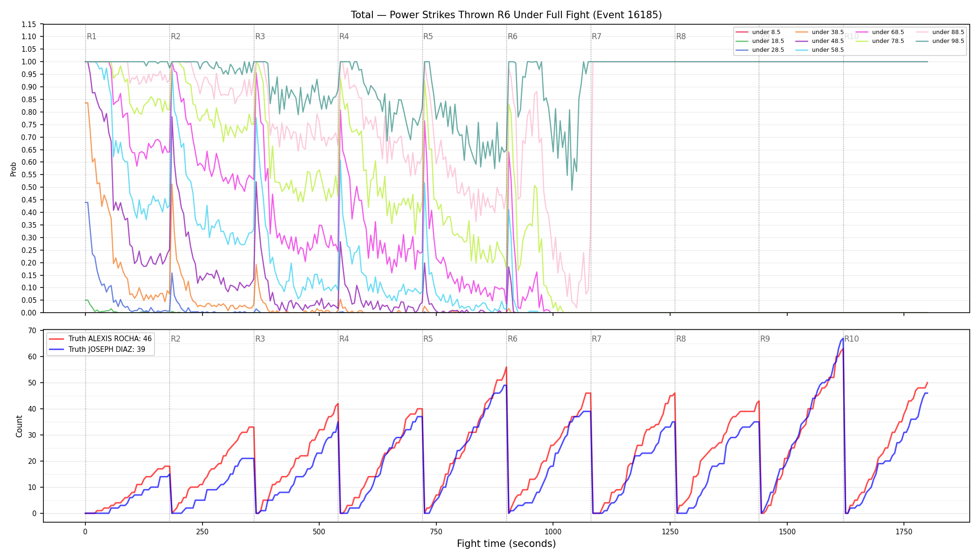Image resolution: width=980 pixels, height=560 pixels.
Task: Click the x-axis tick label 1250
Action: pyautogui.click(x=670, y=532)
